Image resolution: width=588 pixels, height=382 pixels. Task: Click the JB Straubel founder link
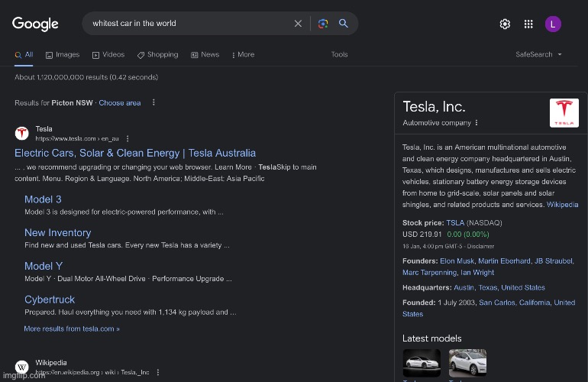pyautogui.click(x=553, y=261)
